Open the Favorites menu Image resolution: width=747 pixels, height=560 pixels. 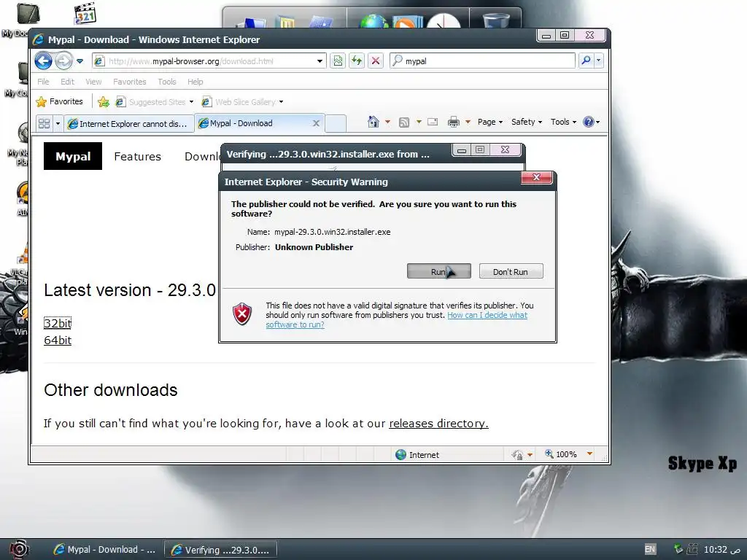(130, 82)
